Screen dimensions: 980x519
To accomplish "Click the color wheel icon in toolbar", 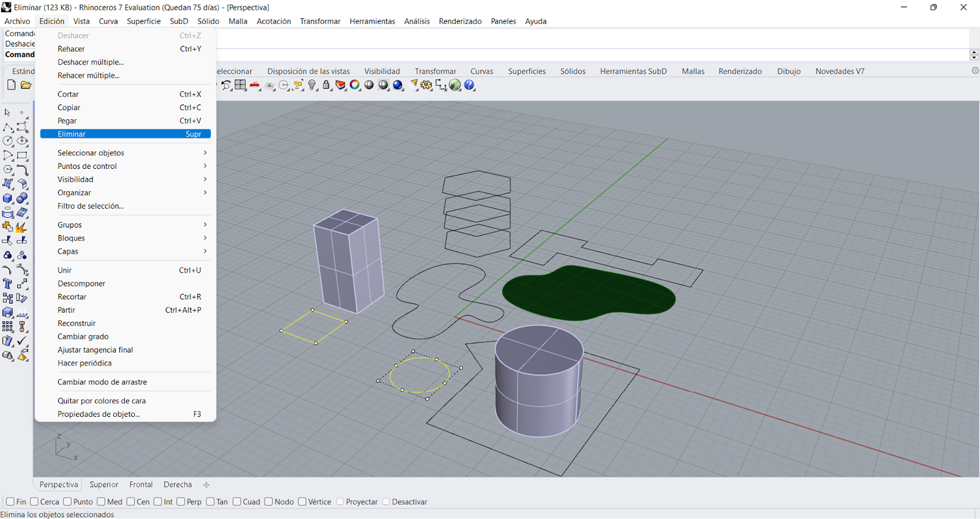I will pyautogui.click(x=355, y=85).
